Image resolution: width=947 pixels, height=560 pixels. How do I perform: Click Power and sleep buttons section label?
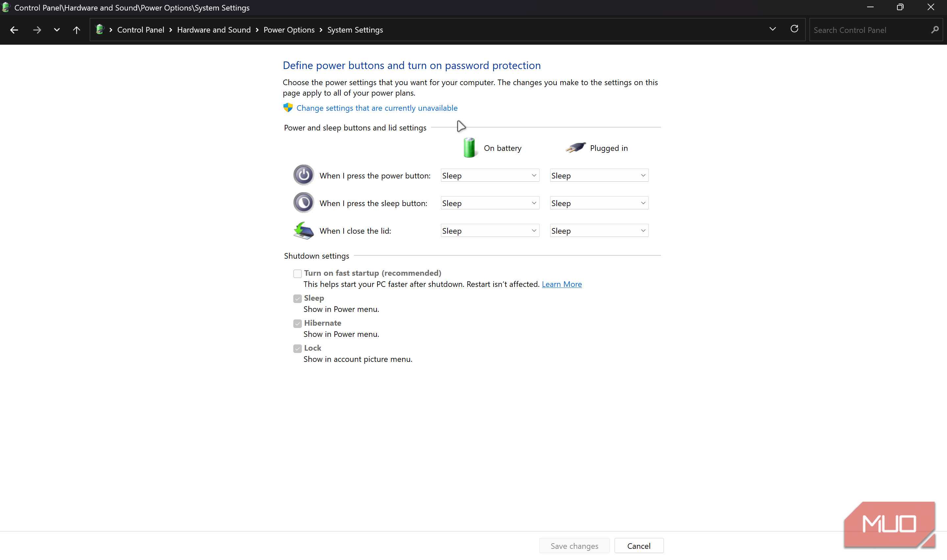355,128
